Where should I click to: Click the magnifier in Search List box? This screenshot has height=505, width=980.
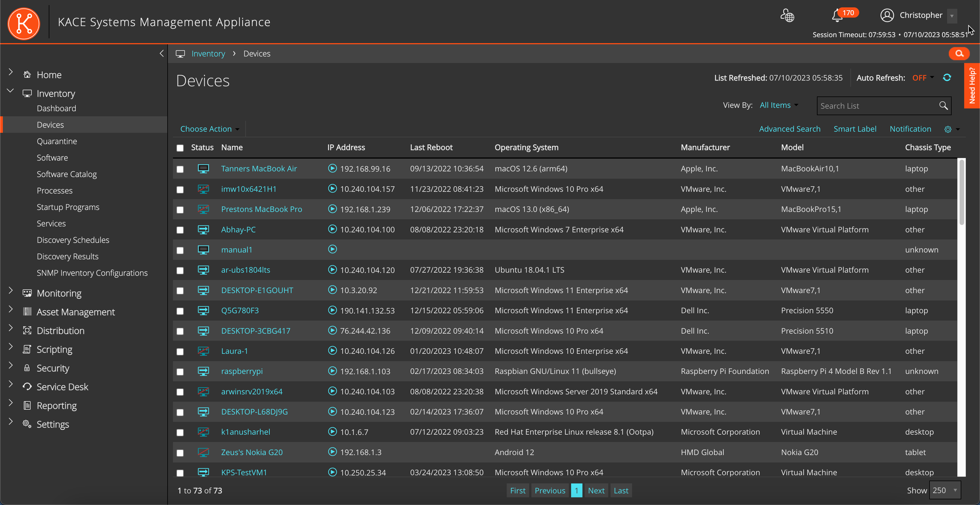click(x=943, y=106)
